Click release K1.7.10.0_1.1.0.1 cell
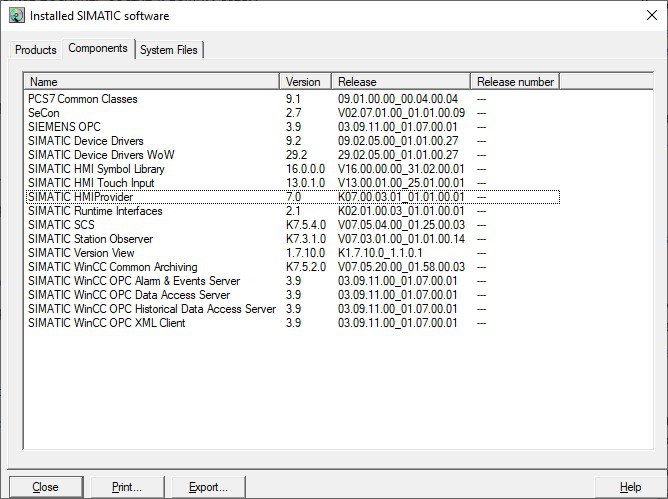 coord(380,253)
